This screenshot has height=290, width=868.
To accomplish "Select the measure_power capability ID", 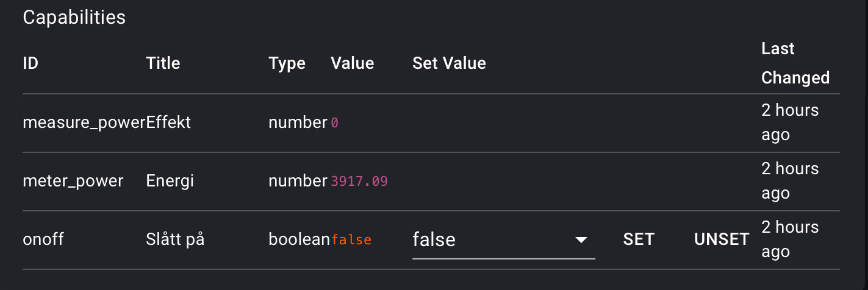I will coord(84,122).
